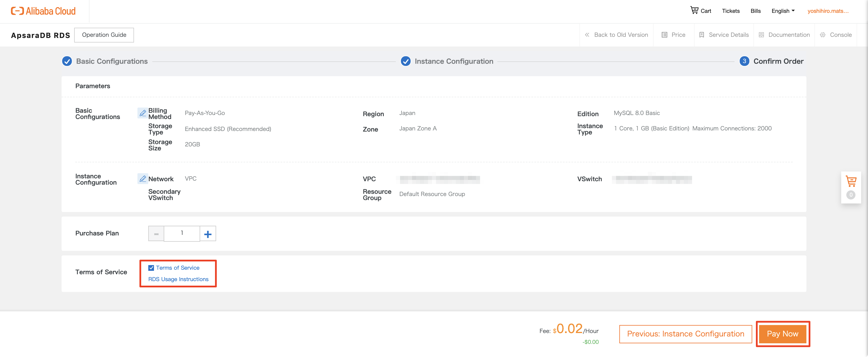This screenshot has width=868, height=357.
Task: Open Tickets in top navigation
Action: point(731,11)
